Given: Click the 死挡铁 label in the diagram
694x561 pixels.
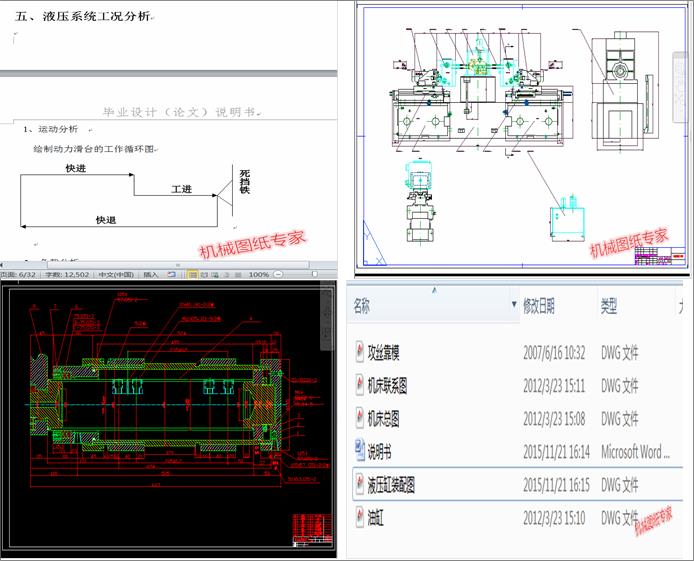Looking at the screenshot, I should pos(245,181).
